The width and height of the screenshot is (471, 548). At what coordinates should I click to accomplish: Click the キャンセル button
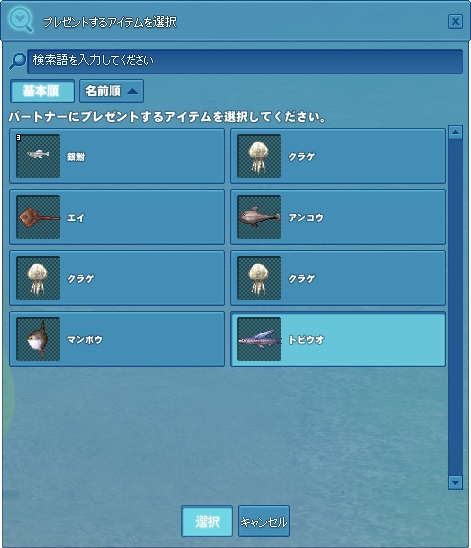(264, 521)
